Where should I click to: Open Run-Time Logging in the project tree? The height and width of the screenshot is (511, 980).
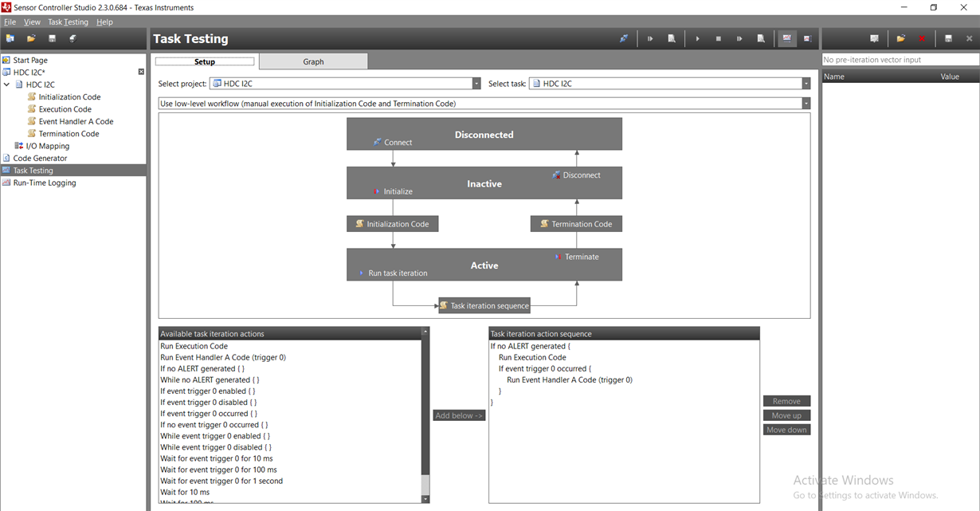pos(45,183)
